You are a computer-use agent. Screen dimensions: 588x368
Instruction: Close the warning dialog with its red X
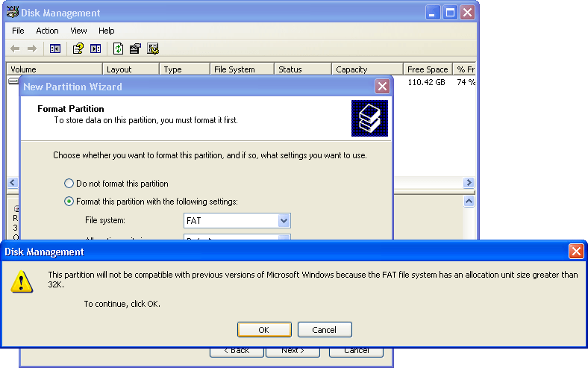(x=576, y=252)
